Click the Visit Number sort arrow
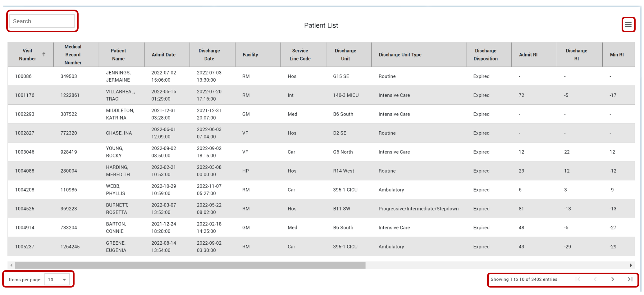Image resolution: width=644 pixels, height=295 pixels. click(44, 54)
